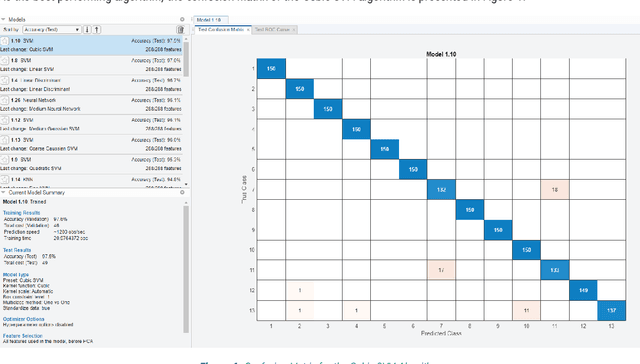This screenshot has height=364, width=640.
Task: Click the 'Model 1.10' chart title
Action: point(441,54)
